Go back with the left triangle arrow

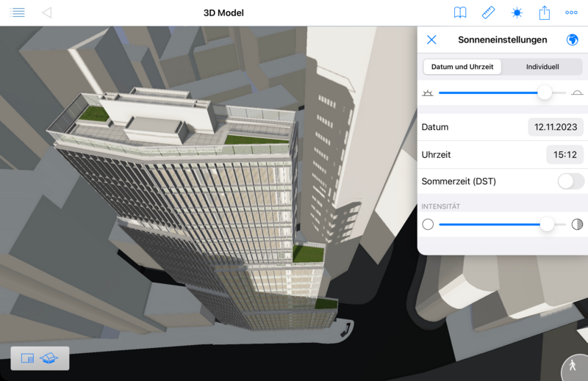pos(47,12)
